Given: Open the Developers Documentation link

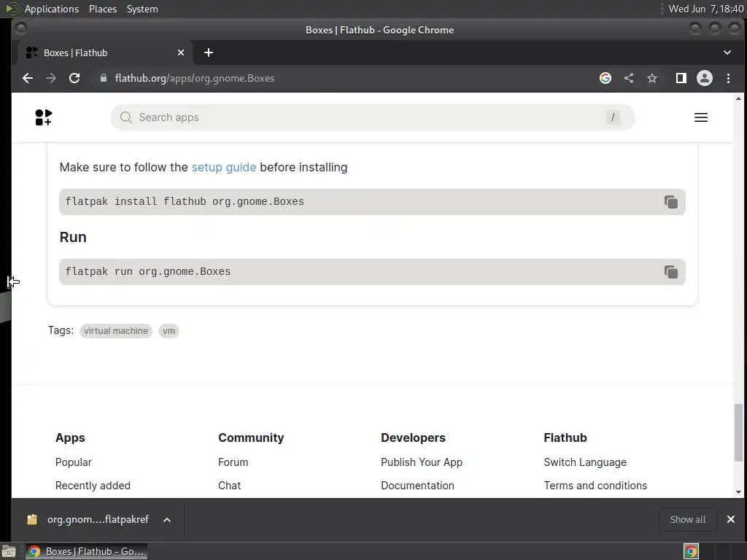Looking at the screenshot, I should coord(417,485).
